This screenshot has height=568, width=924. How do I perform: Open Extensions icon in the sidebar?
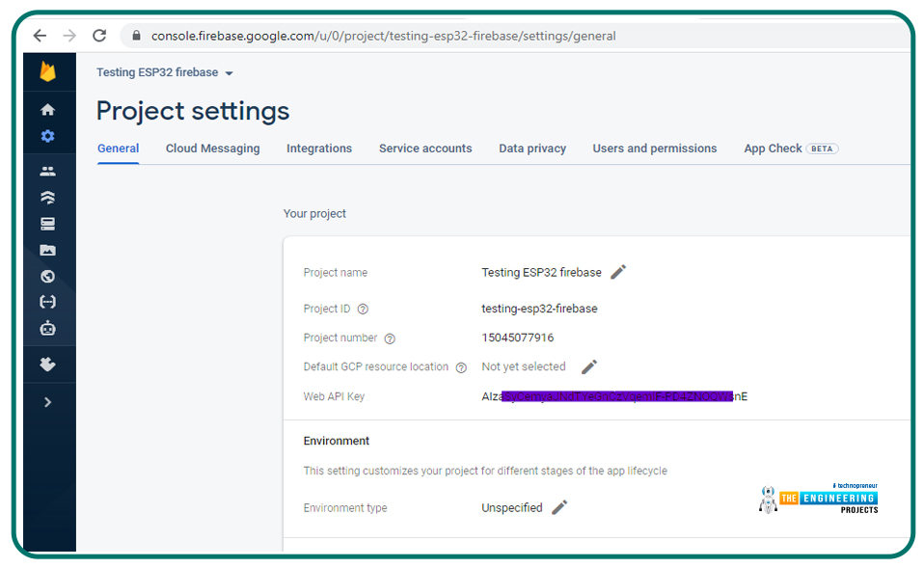point(47,365)
